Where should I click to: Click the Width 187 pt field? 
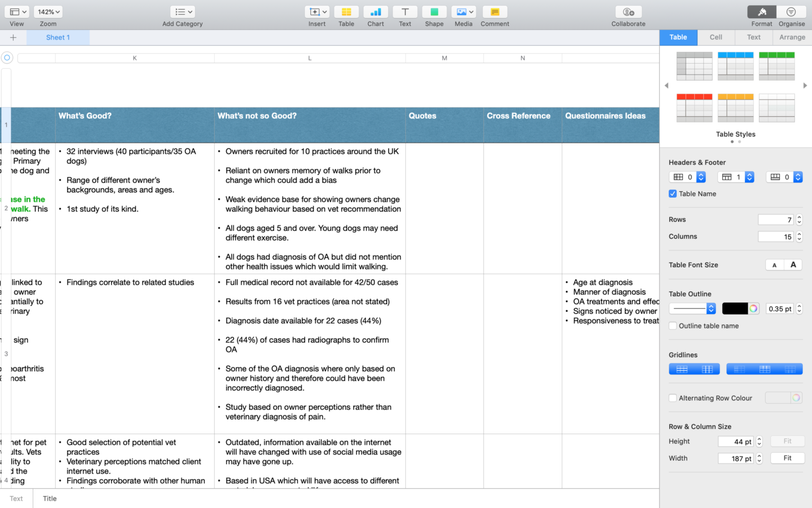[736, 458]
